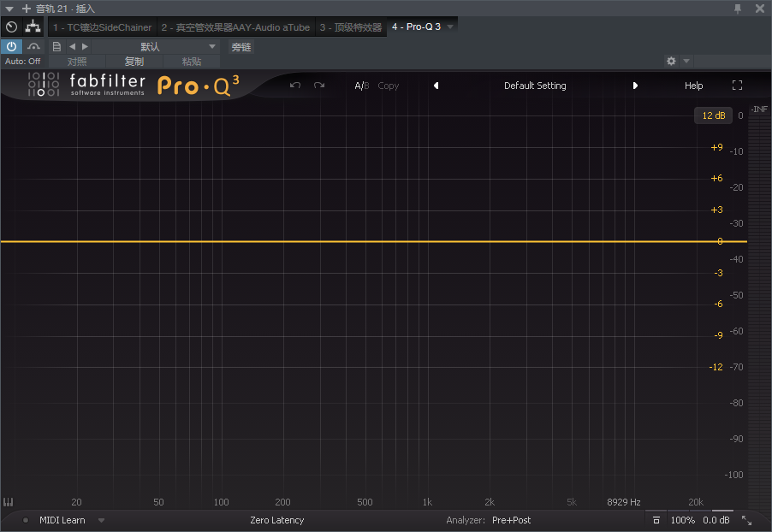Viewport: 772px width, 532px height.
Task: Enable MIDI Learn
Action: [x=62, y=520]
